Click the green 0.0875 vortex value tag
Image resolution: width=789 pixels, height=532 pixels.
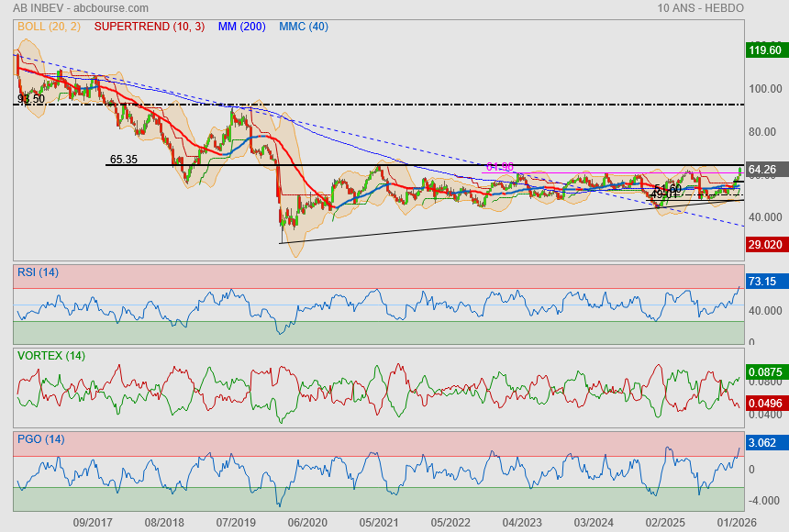[x=766, y=371]
